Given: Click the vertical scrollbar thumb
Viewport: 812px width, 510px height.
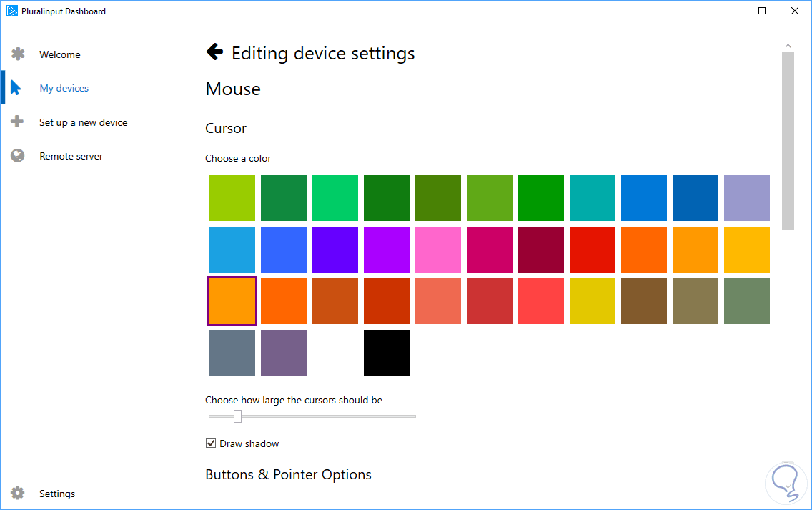Looking at the screenshot, I should coord(788,140).
